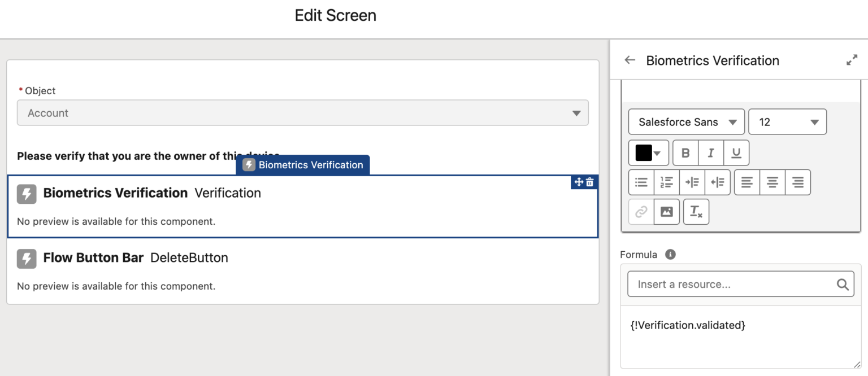Insert a bulleted list

(x=641, y=182)
